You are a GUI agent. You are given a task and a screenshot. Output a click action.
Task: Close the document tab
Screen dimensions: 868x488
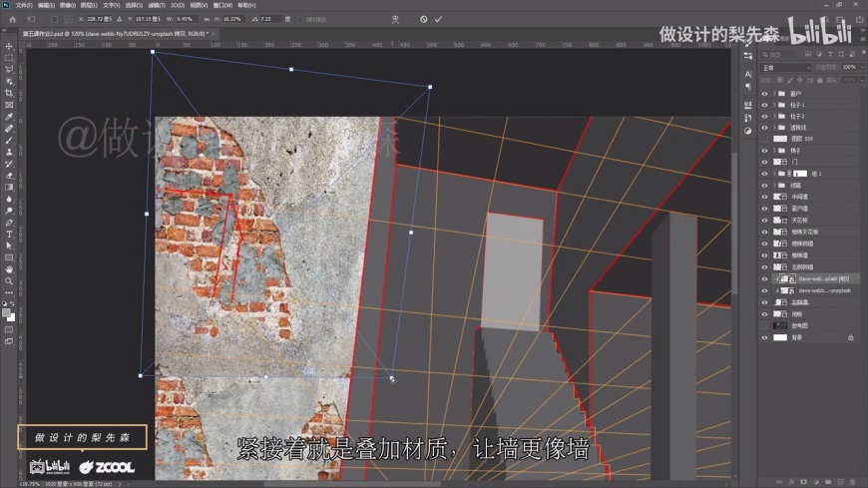pyautogui.click(x=214, y=34)
